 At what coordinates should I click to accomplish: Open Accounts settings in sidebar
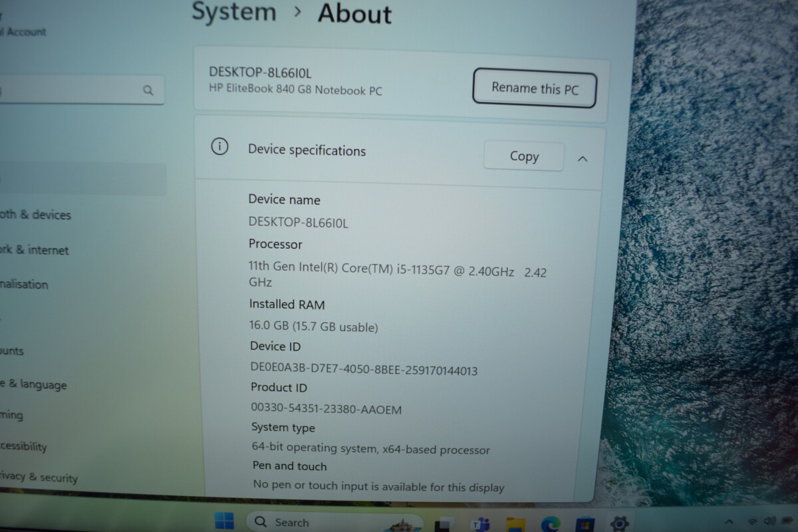[x=12, y=350]
